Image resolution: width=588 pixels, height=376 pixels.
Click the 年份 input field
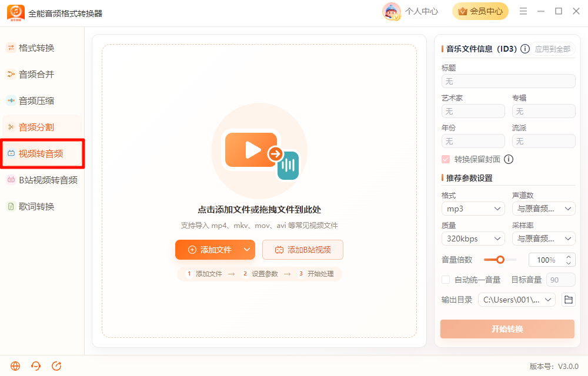coord(473,141)
